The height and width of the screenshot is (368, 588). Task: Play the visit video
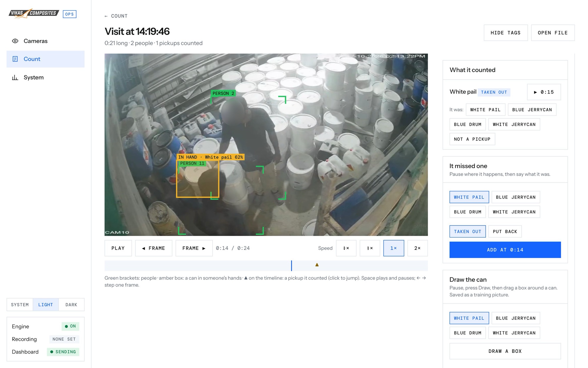pyautogui.click(x=118, y=248)
